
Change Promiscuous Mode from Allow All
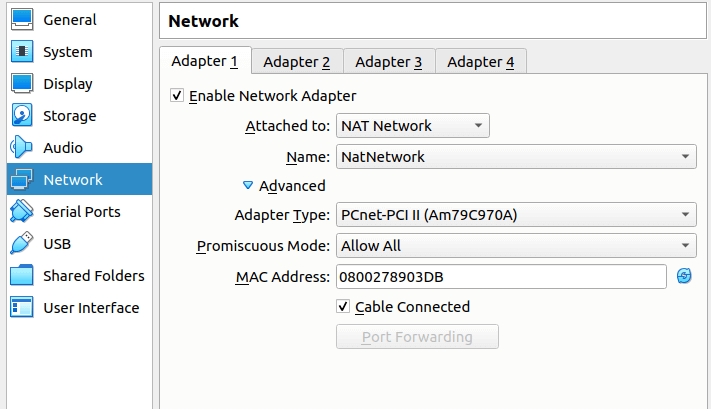516,245
